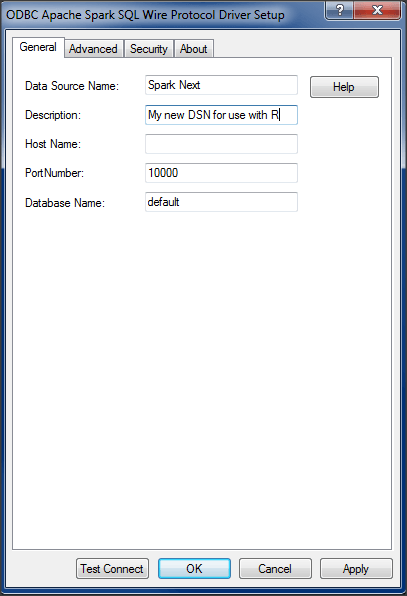Click the Host Name label
Screen dimensions: 407x596
53,144
